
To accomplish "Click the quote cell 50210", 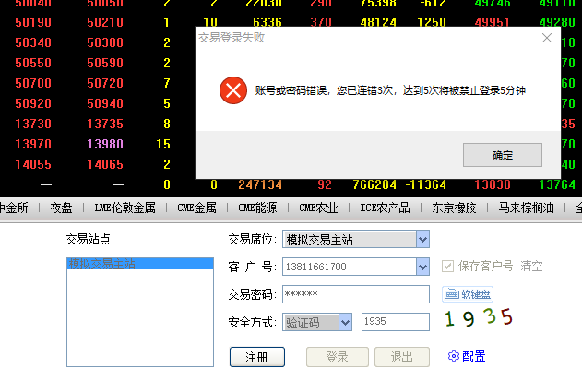I will (x=105, y=22).
